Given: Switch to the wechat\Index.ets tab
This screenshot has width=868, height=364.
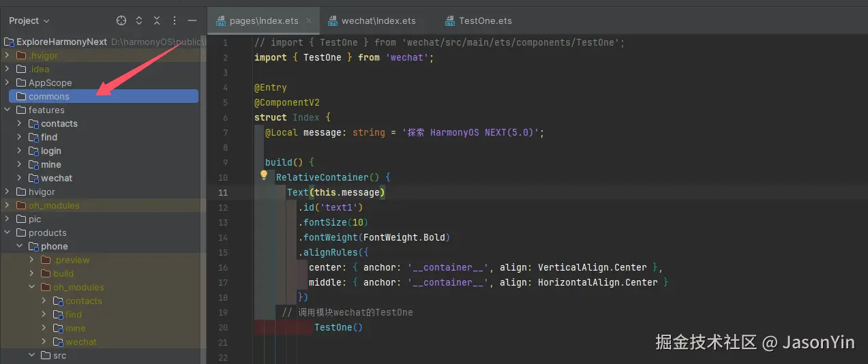Looking at the screenshot, I should [374, 21].
